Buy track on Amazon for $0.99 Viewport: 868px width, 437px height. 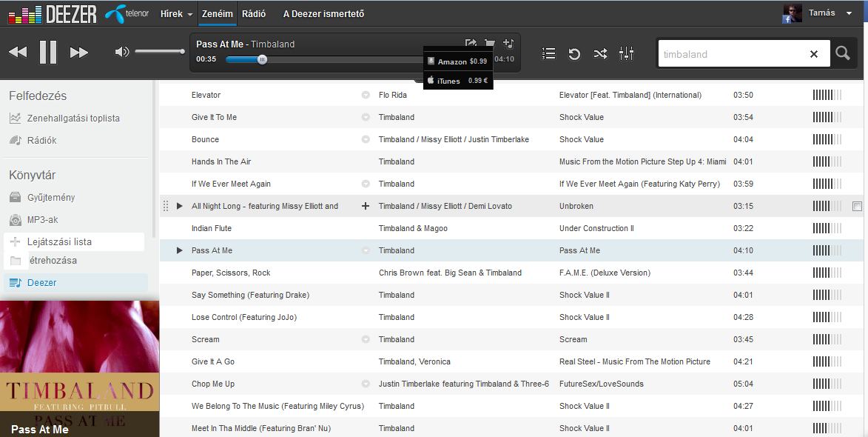pyautogui.click(x=458, y=61)
